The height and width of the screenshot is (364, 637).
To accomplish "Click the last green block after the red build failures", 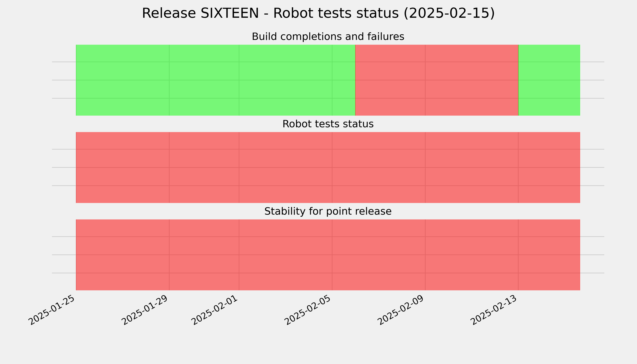I will coord(549,80).
